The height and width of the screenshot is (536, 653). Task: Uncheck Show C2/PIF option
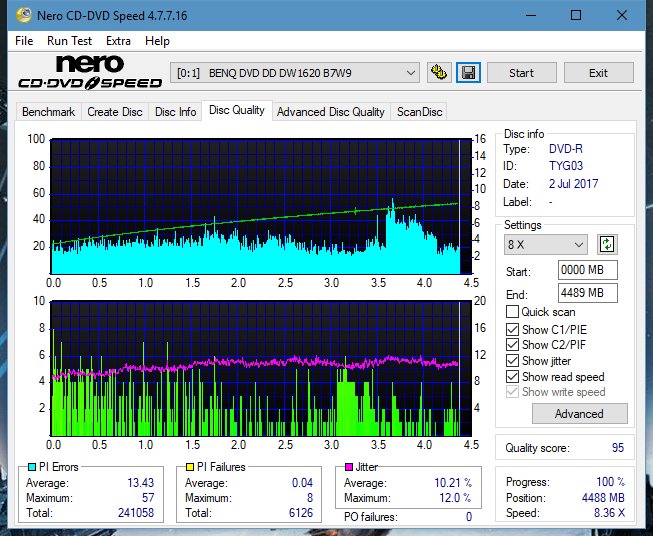click(x=512, y=345)
